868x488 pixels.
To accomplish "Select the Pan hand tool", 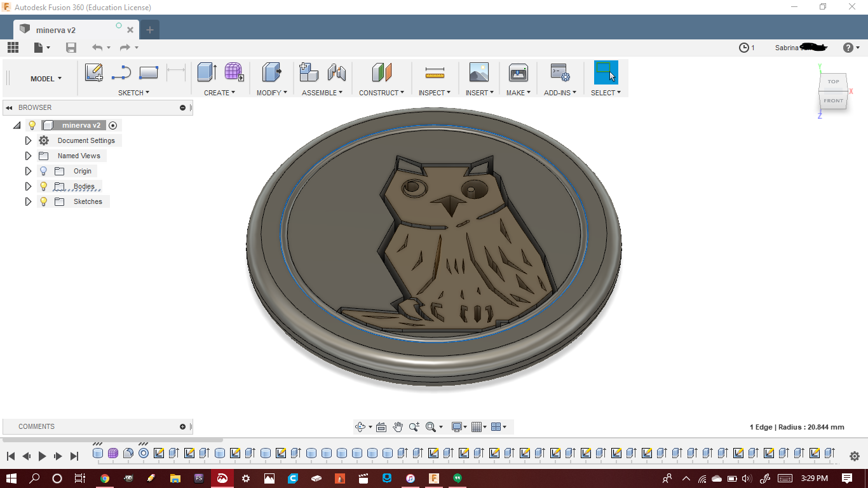I will [x=398, y=427].
